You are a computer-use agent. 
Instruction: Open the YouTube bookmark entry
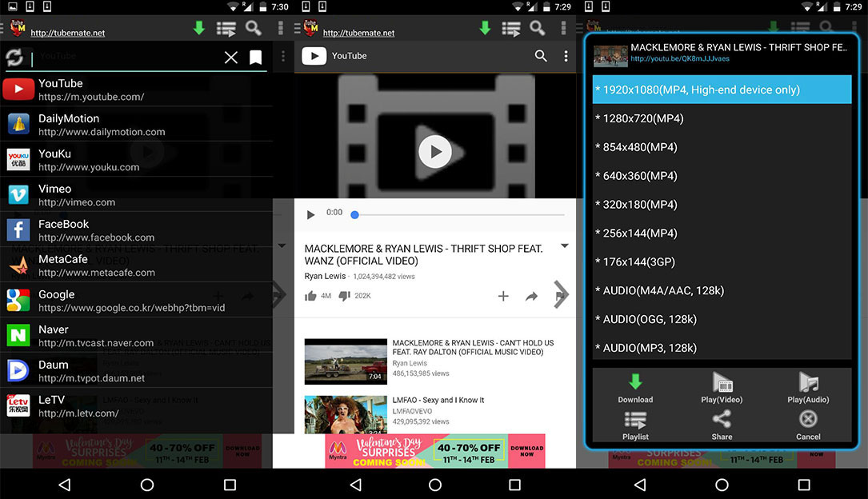[136, 89]
